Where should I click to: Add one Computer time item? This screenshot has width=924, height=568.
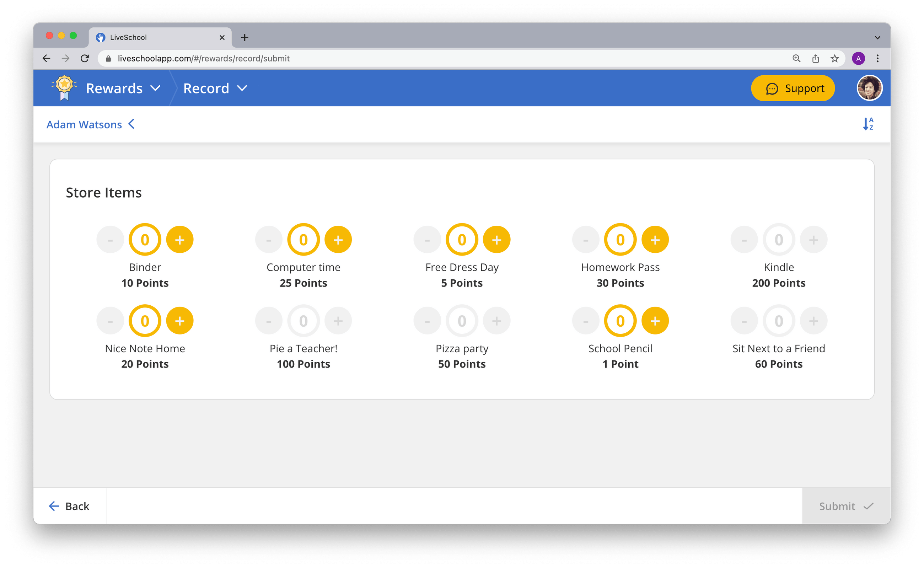click(x=338, y=239)
